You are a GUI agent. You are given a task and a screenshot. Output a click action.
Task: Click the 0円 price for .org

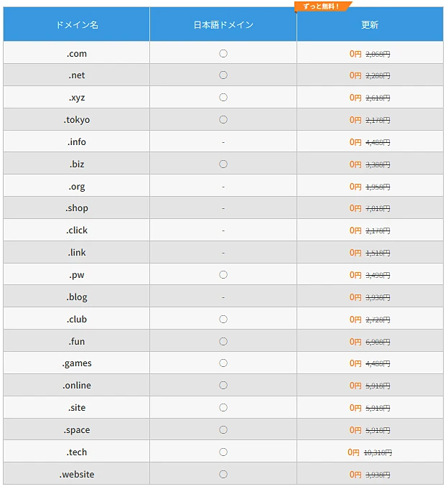tap(355, 187)
